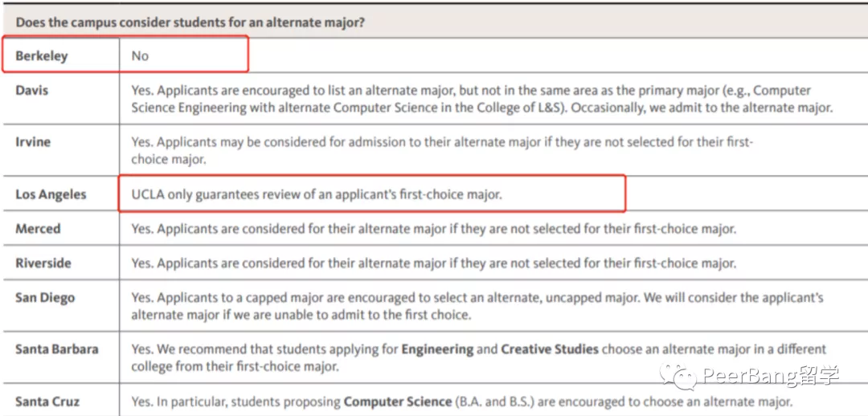Viewport: 868px width, 416px height.
Task: Click Merced's alternate major answer text
Action: coord(433,229)
